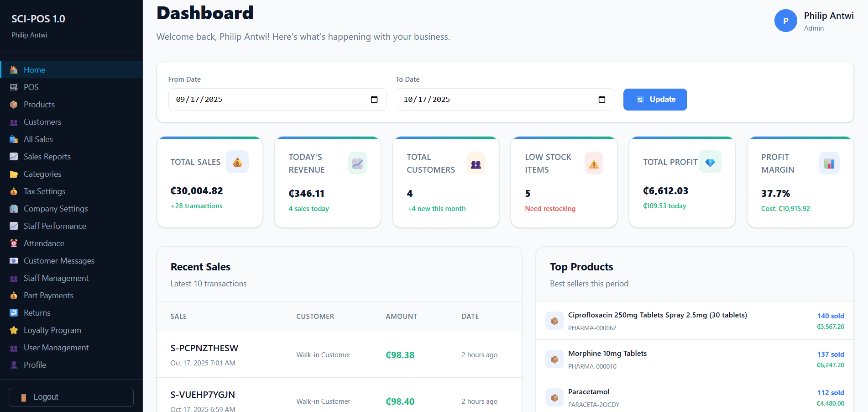Click the chart icon in Today's Revenue card
868x412 pixels.
tap(357, 163)
